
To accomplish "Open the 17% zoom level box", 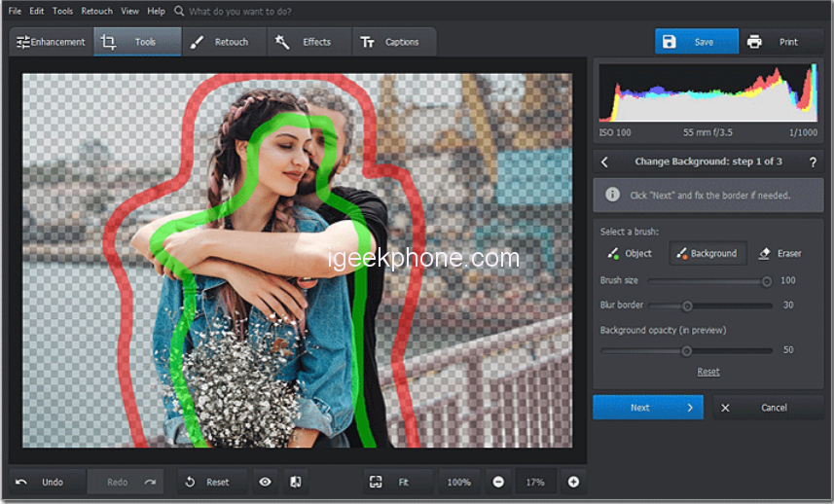I will pyautogui.click(x=535, y=482).
